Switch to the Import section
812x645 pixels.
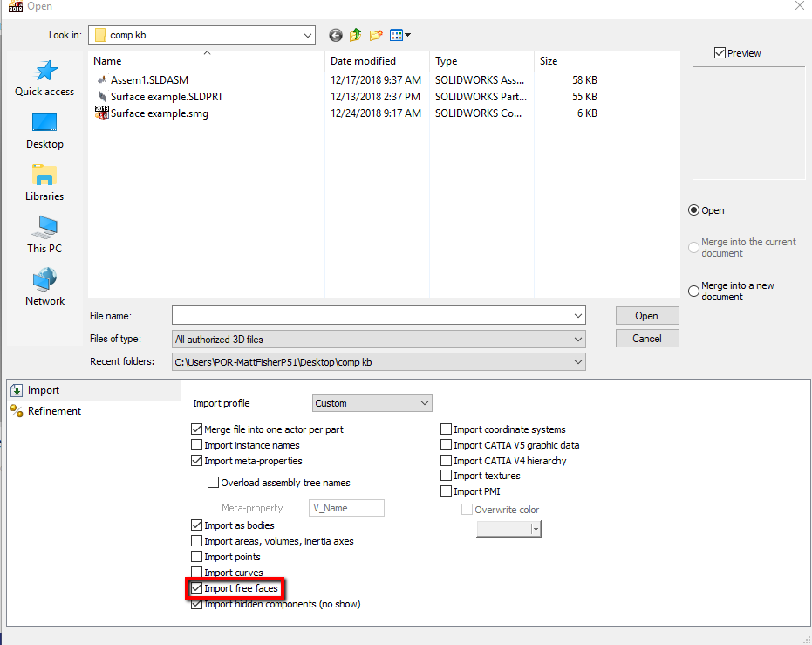93,390
